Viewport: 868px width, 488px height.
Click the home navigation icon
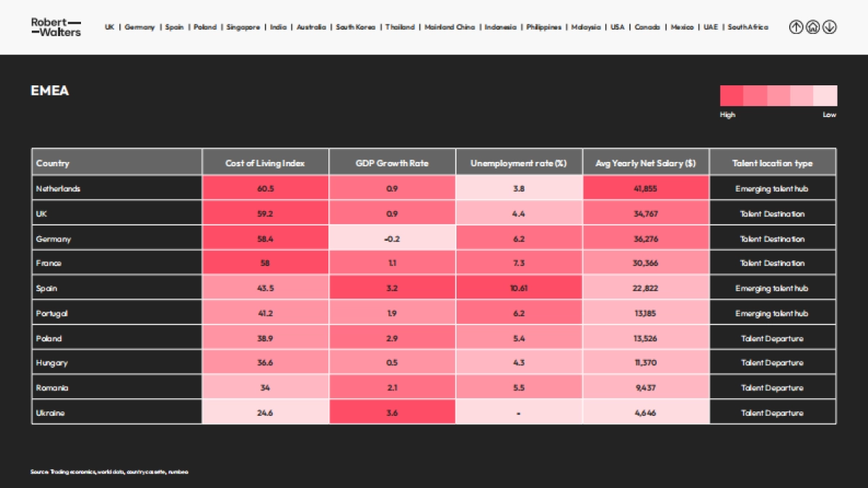812,27
